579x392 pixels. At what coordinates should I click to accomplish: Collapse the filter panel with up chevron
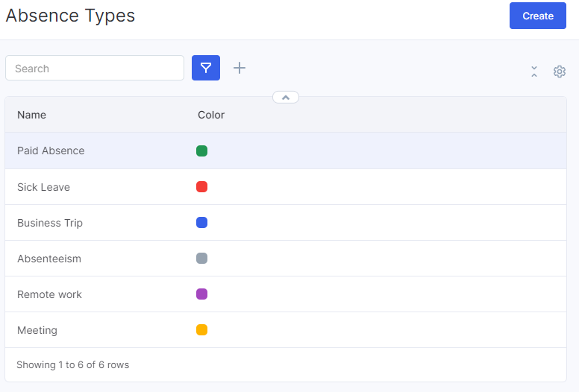(286, 98)
